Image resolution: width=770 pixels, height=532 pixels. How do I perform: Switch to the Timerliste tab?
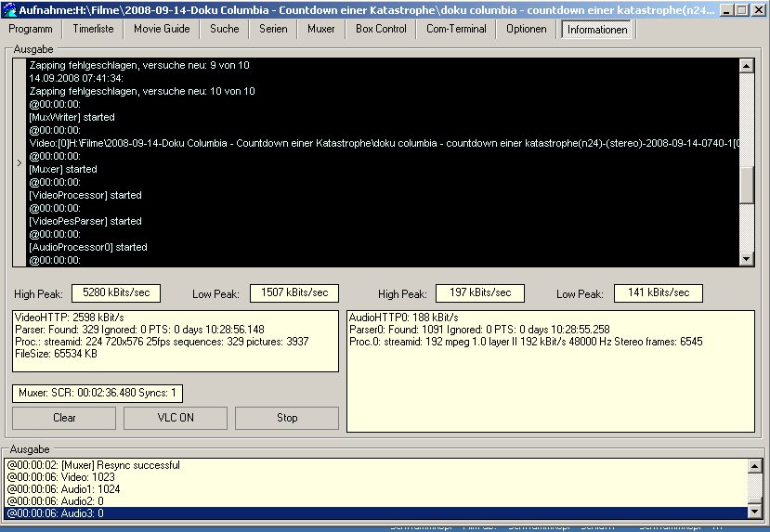point(93,29)
